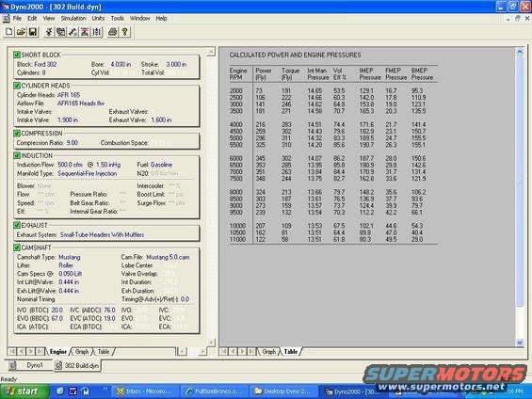Click the Bore value 4.030 in
This screenshot has height=399, width=532.
pos(121,64)
